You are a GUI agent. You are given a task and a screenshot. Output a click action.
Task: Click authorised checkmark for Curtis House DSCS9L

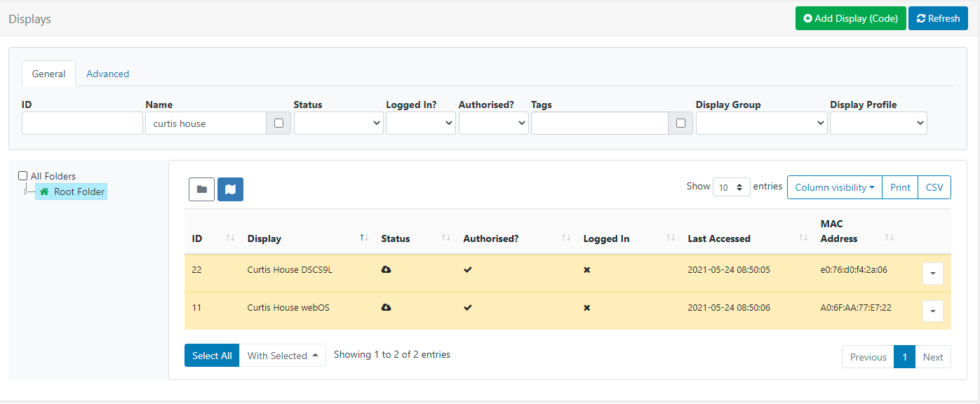point(468,270)
